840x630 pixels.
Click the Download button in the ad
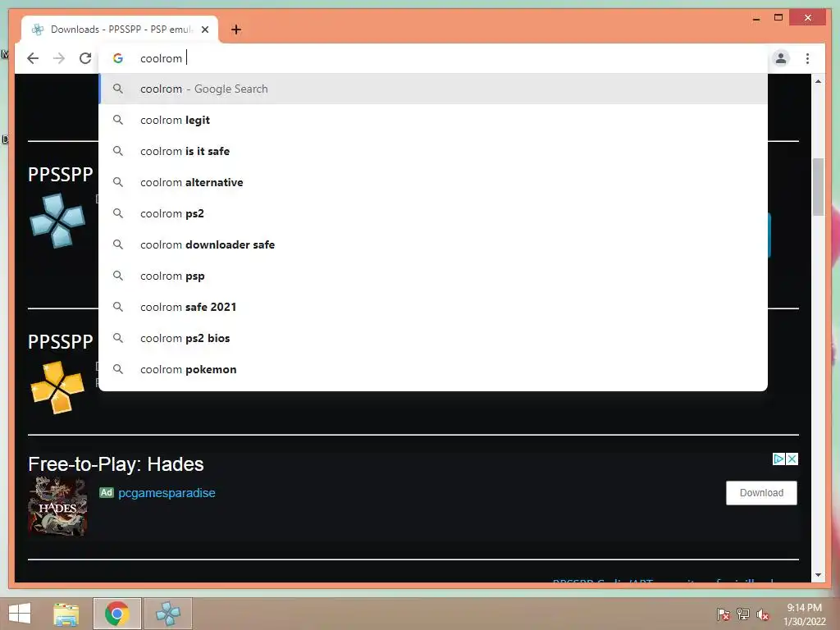coord(761,493)
